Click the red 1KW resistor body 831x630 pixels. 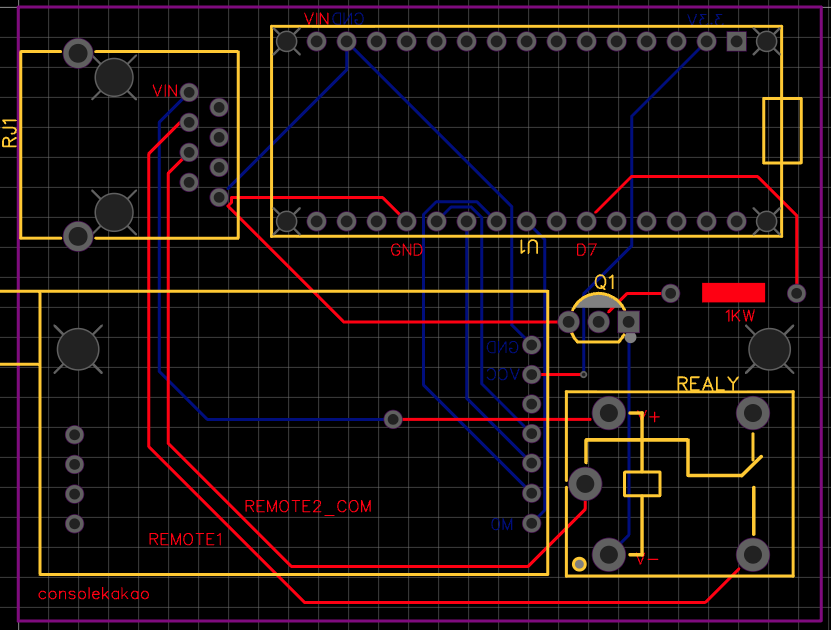point(733,292)
